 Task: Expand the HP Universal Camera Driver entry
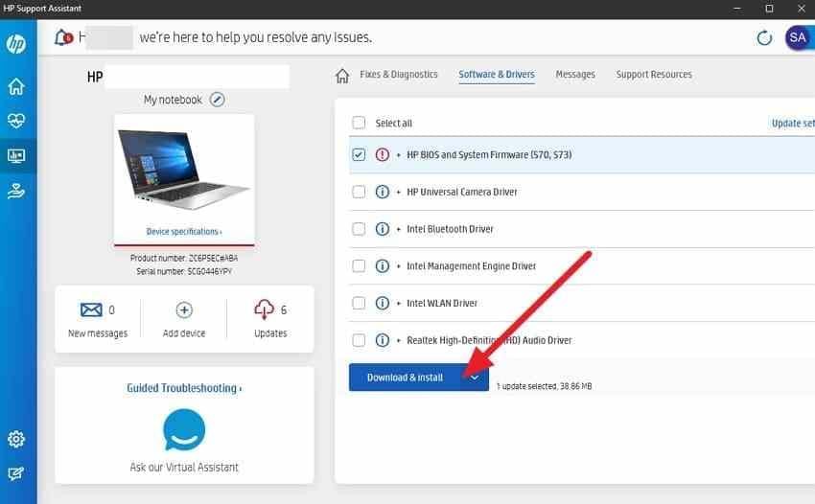(399, 193)
